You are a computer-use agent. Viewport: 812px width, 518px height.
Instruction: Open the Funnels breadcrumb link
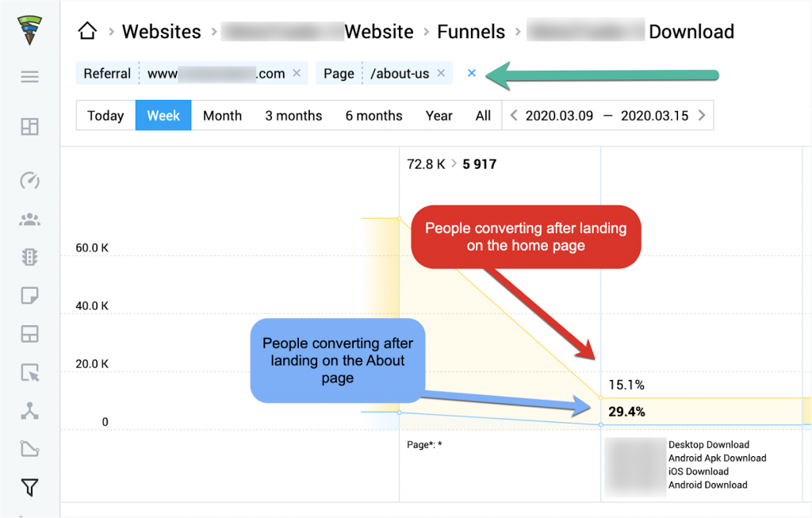point(471,32)
